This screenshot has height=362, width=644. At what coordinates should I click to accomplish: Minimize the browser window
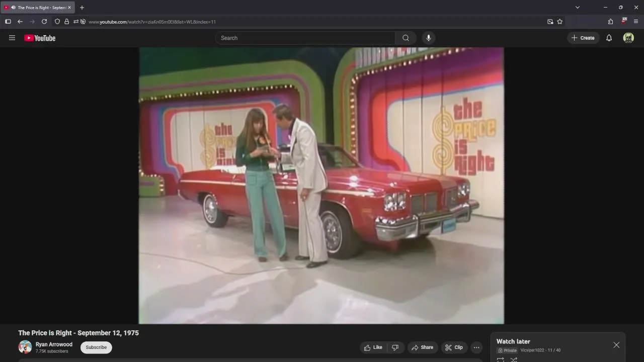(x=605, y=8)
